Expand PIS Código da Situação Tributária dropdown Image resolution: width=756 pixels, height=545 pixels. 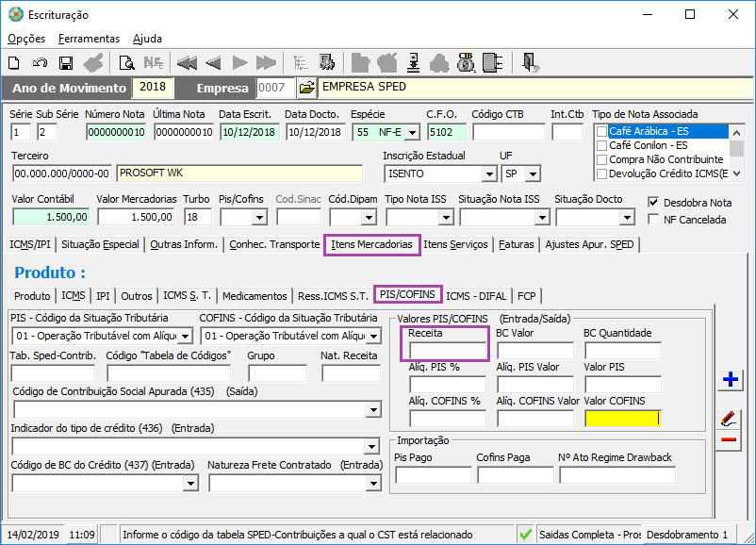click(x=185, y=336)
